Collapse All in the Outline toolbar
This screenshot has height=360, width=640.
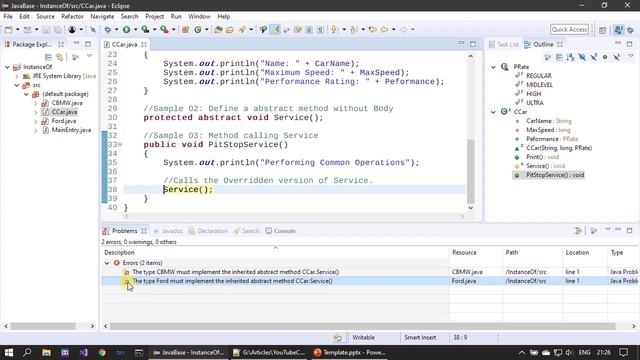point(559,57)
